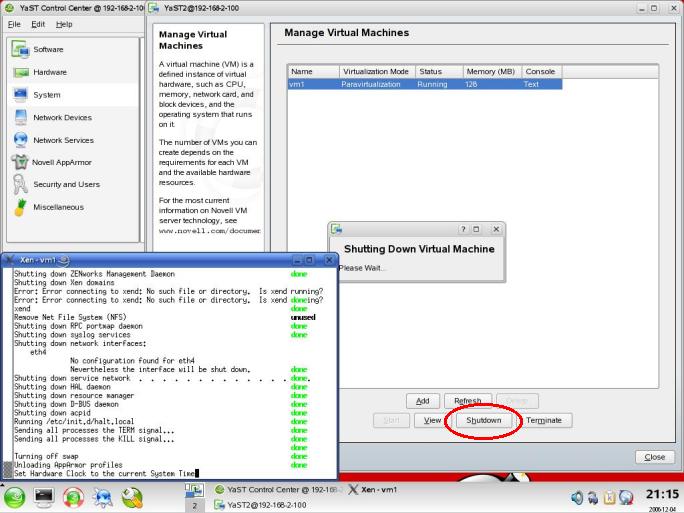Screen dimensions: 684x513
Task: Sort by the Status column header
Action: [439, 72]
